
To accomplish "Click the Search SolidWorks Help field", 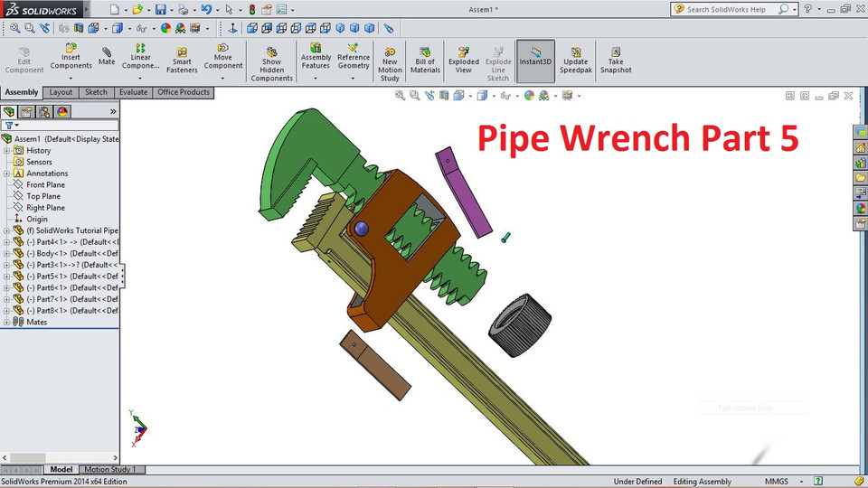I will point(726,9).
